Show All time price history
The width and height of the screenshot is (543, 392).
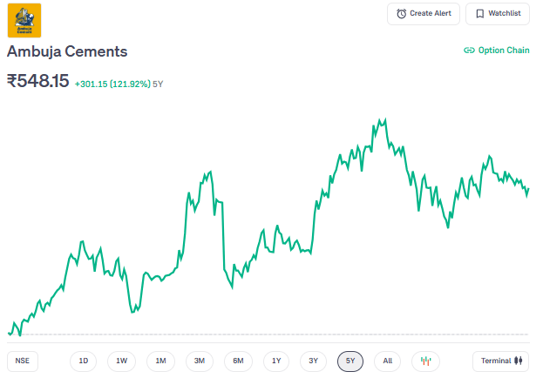(388, 361)
